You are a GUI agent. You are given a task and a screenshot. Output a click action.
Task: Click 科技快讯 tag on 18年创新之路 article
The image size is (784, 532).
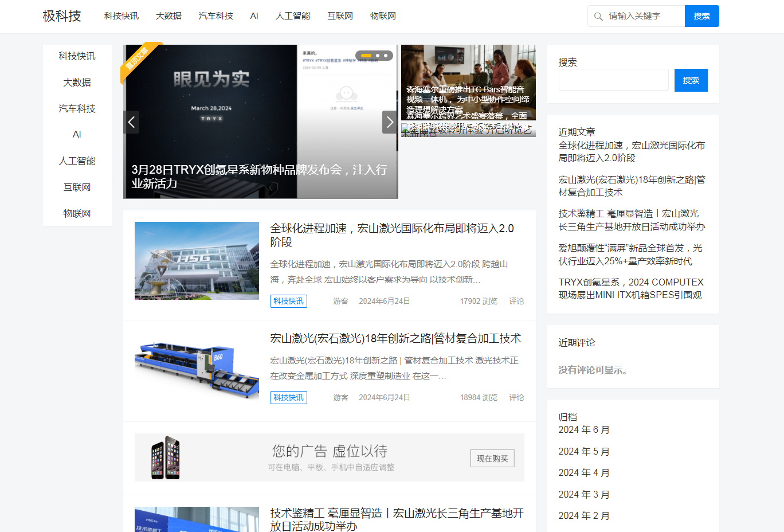pos(289,397)
